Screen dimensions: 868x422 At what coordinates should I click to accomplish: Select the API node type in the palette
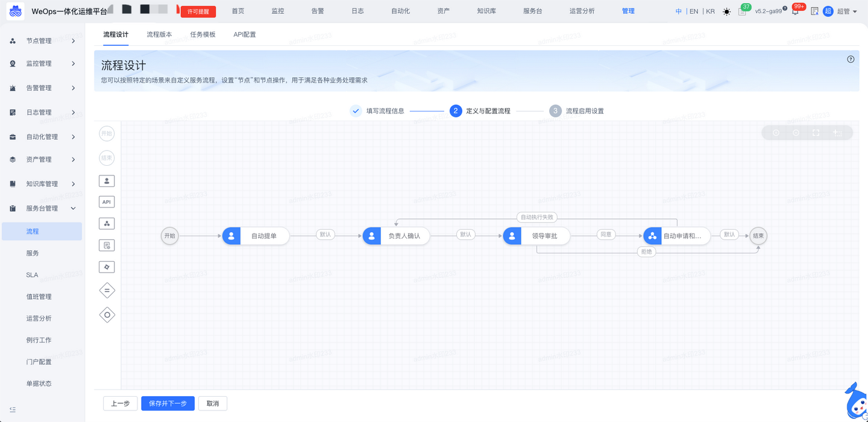pos(107,201)
